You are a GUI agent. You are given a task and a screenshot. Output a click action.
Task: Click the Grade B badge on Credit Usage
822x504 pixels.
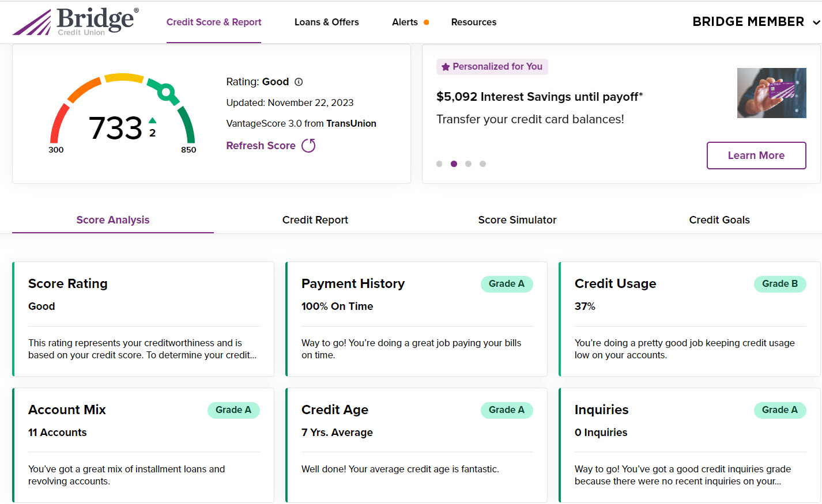pyautogui.click(x=780, y=284)
